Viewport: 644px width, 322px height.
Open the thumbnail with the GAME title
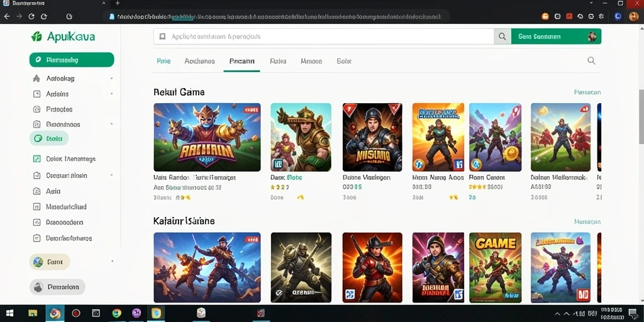pos(495,267)
